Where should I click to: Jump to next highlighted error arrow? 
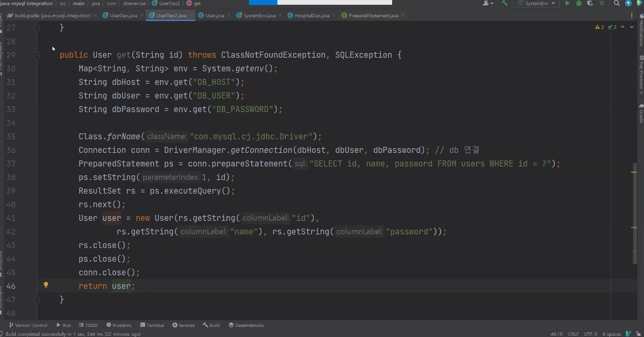pos(631,27)
